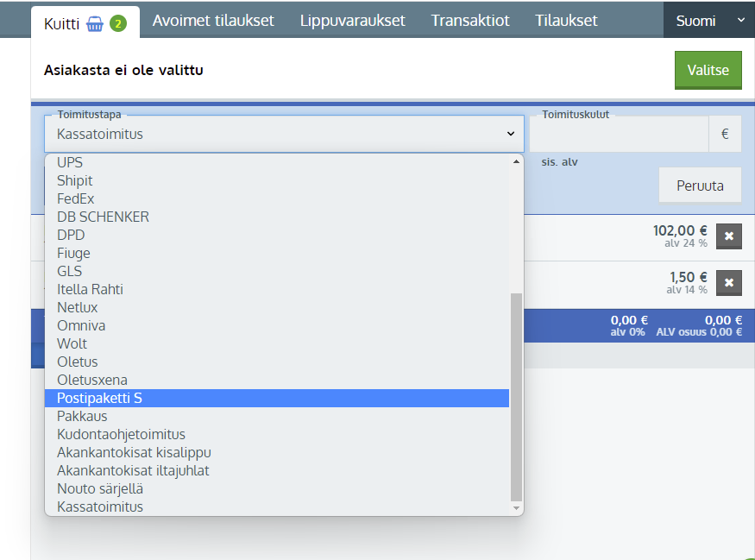Click the green badge showing 2 items
The image size is (755, 560).
(118, 23)
